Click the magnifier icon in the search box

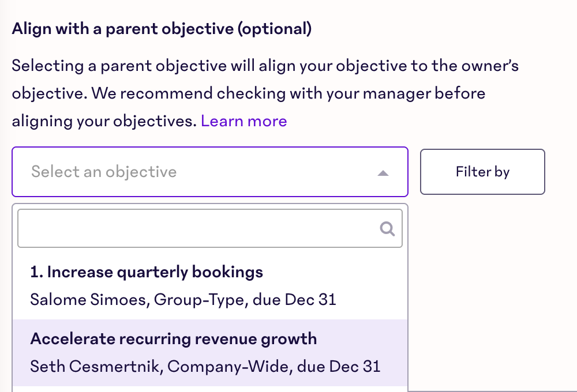[x=387, y=229]
